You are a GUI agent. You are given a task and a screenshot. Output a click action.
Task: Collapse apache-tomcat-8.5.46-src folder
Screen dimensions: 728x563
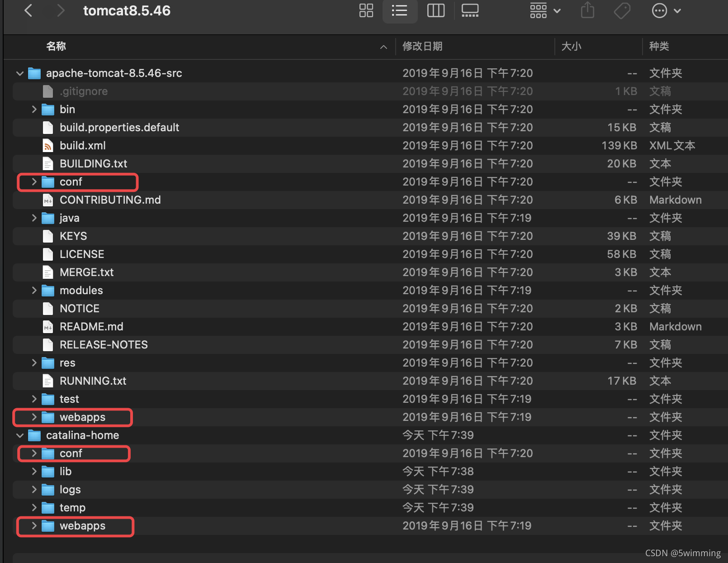click(x=20, y=73)
